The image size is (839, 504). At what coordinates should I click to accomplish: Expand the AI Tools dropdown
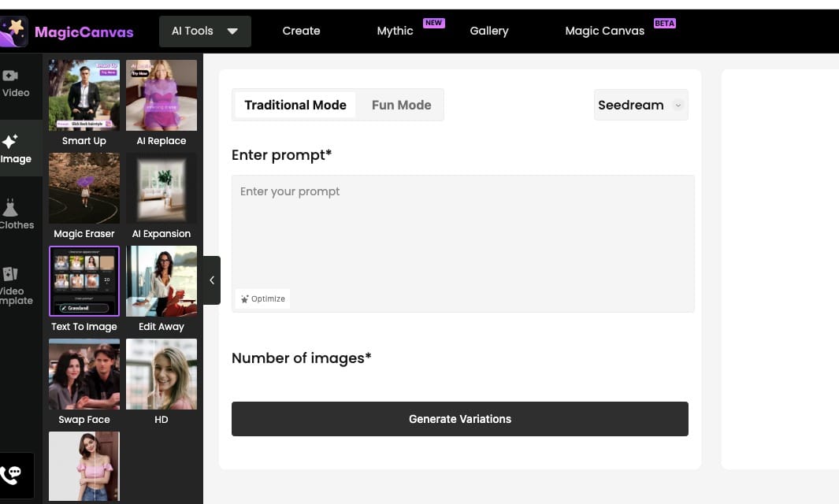click(205, 31)
